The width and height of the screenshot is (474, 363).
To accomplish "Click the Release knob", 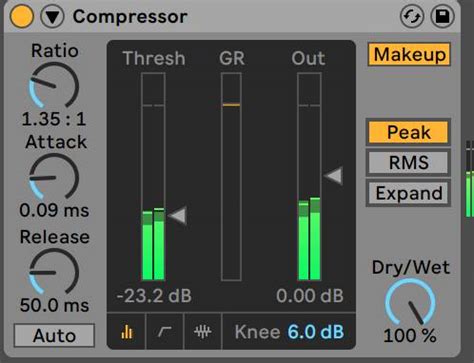I will tap(54, 272).
